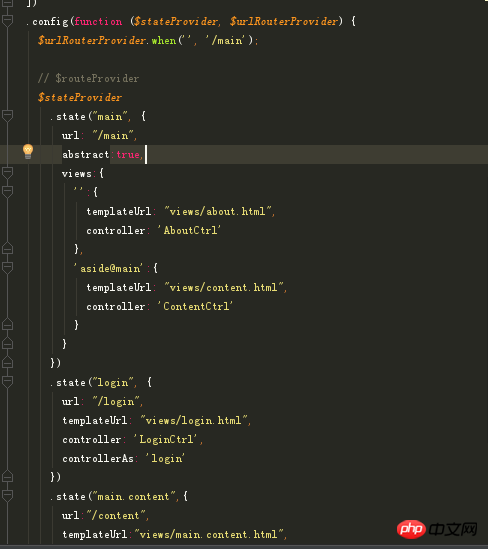
Task: Click the 'LoginCtrl' controller string
Action: click(x=165, y=439)
